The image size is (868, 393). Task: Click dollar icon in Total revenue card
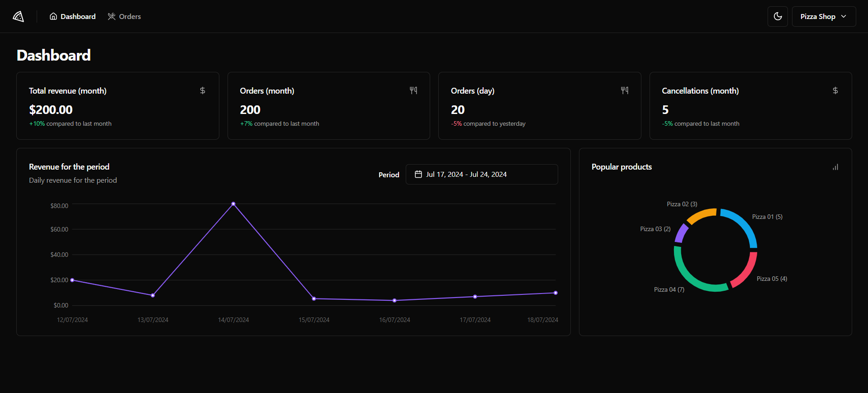(x=203, y=90)
